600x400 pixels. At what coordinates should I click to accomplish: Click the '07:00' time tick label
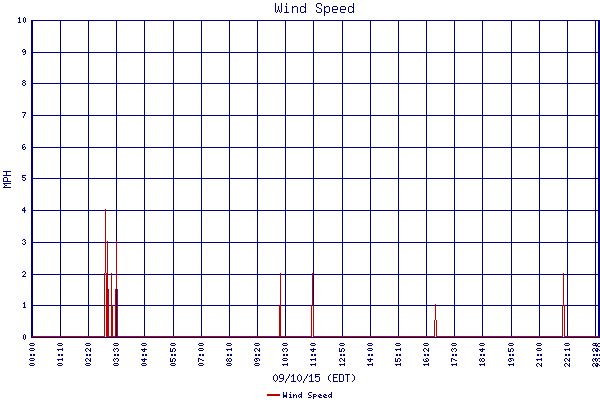click(x=201, y=354)
